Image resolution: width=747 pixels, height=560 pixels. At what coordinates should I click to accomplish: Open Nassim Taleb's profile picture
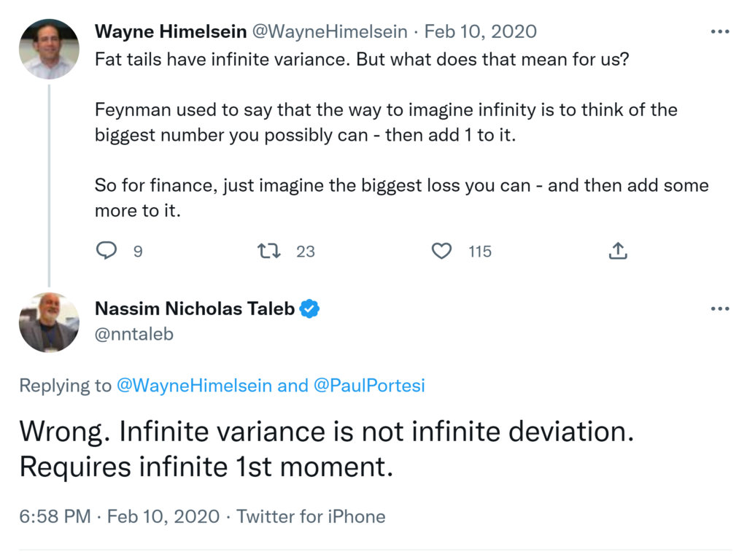tap(49, 322)
